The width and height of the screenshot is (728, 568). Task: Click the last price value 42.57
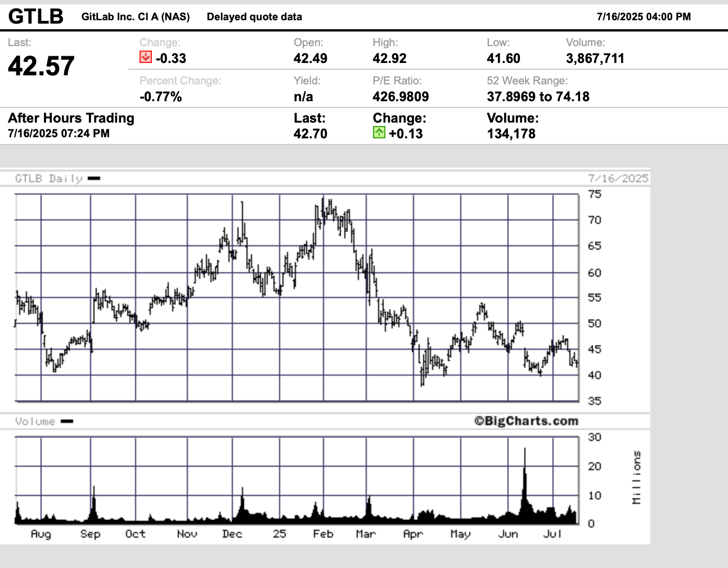(x=41, y=66)
